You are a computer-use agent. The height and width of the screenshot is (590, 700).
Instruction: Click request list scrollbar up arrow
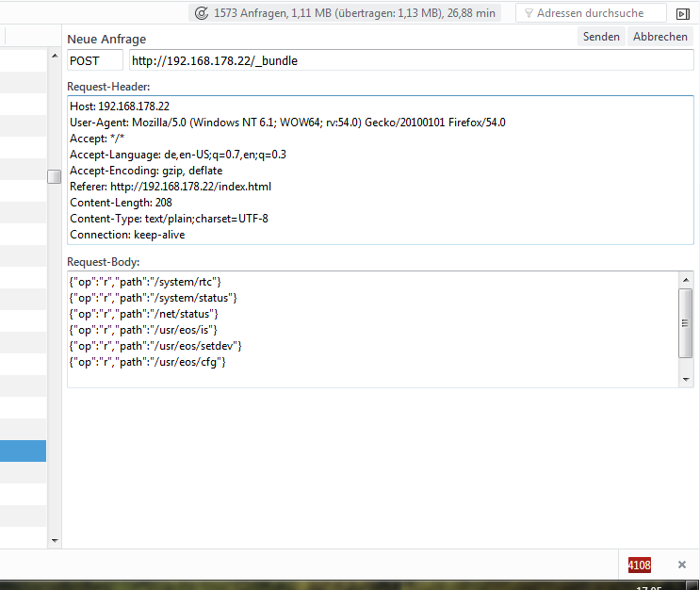(x=55, y=56)
